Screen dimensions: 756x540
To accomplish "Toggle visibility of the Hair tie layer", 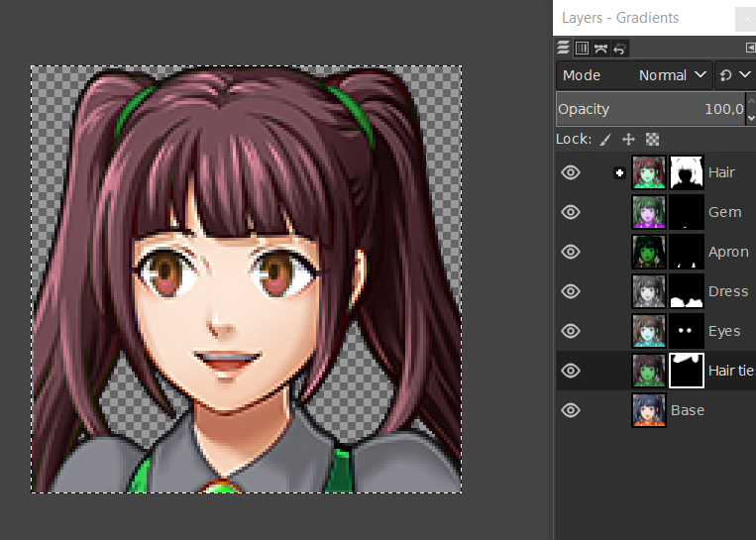I will [x=571, y=371].
